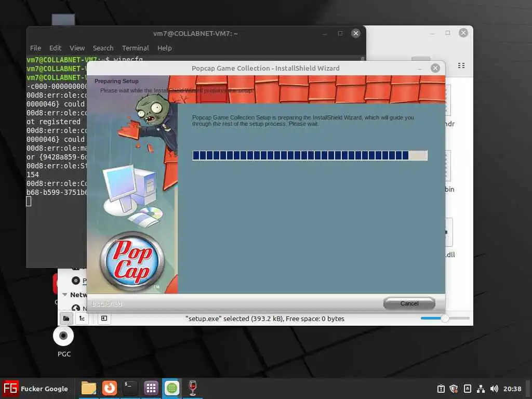This screenshot has height=399, width=532.
Task: Collapse the Network section in sidebar
Action: click(65, 295)
